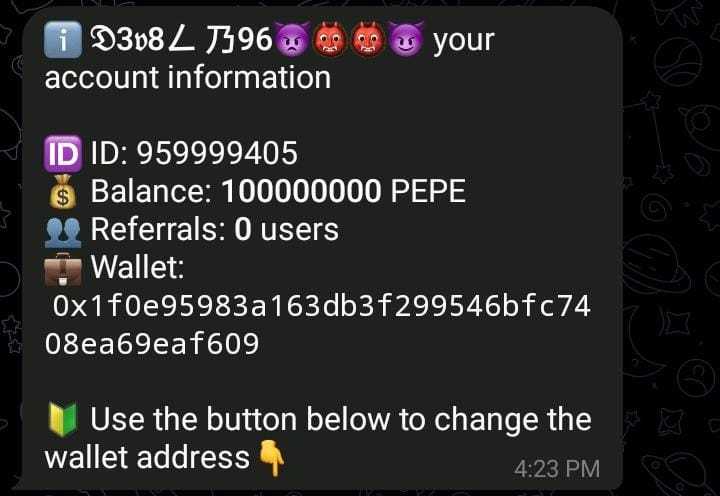Viewport: 720px width, 496px height.
Task: Click the second red ogre mask emoji
Action: (368, 39)
